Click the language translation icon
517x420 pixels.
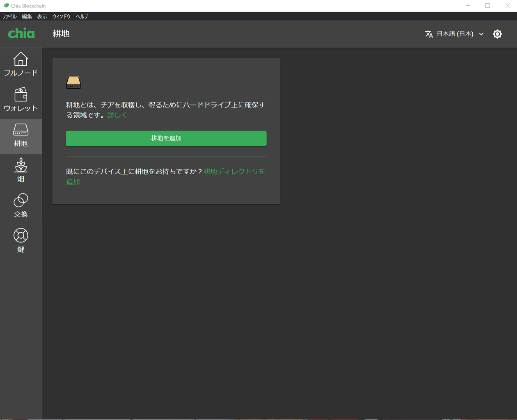tap(429, 34)
